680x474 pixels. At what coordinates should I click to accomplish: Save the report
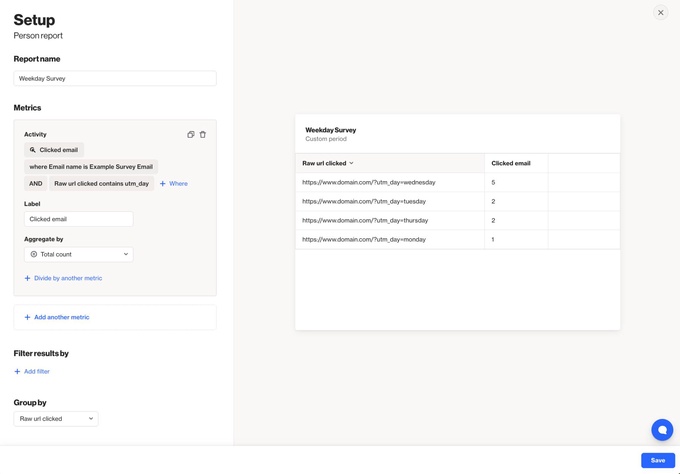657,460
